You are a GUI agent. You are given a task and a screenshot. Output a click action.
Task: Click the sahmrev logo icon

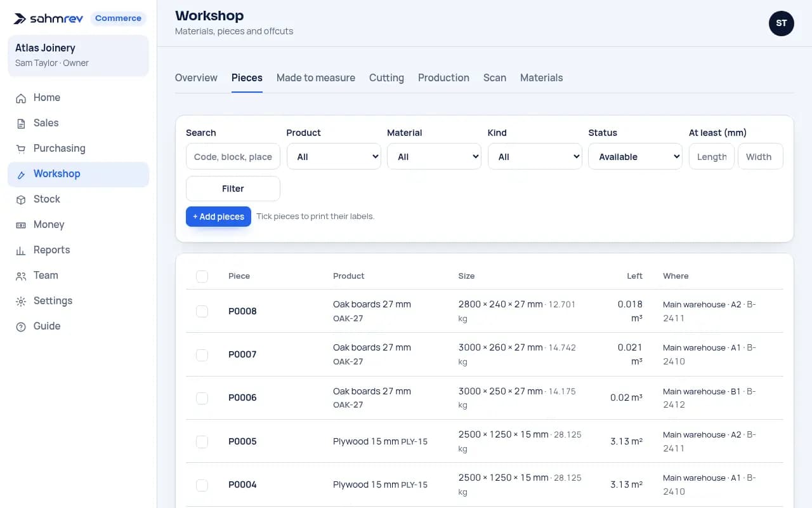click(x=20, y=18)
